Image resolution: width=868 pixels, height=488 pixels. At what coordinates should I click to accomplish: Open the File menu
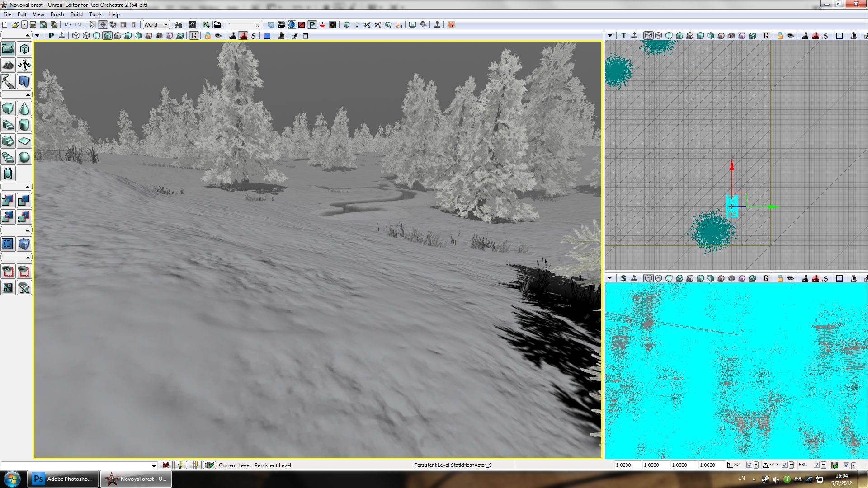[7, 14]
